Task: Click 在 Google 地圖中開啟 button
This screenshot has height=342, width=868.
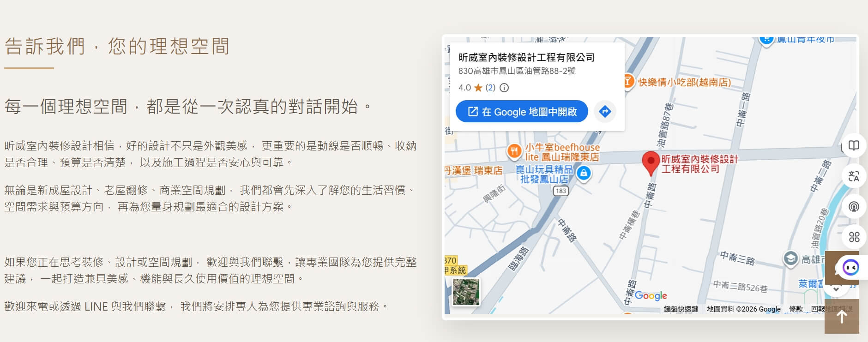Action: coord(522,111)
